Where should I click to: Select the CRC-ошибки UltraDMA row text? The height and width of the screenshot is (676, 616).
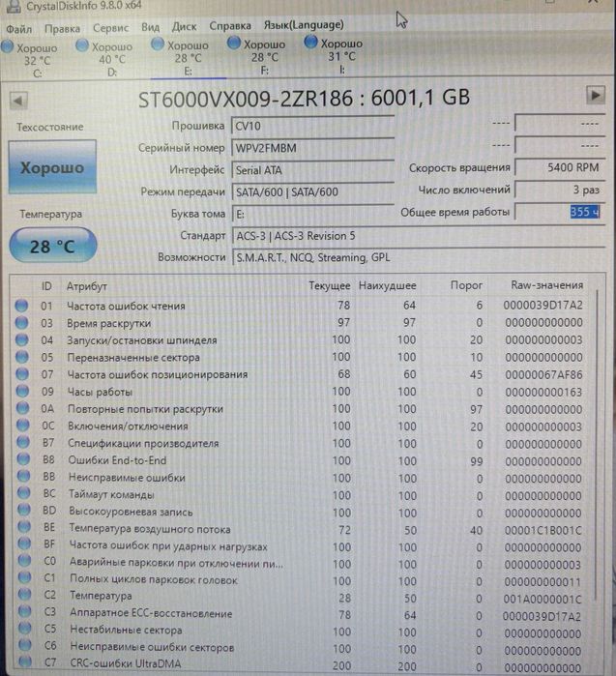(126, 663)
